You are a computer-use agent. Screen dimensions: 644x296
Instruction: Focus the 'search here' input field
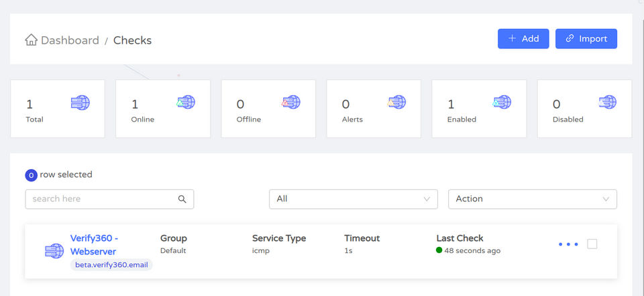[101, 199]
